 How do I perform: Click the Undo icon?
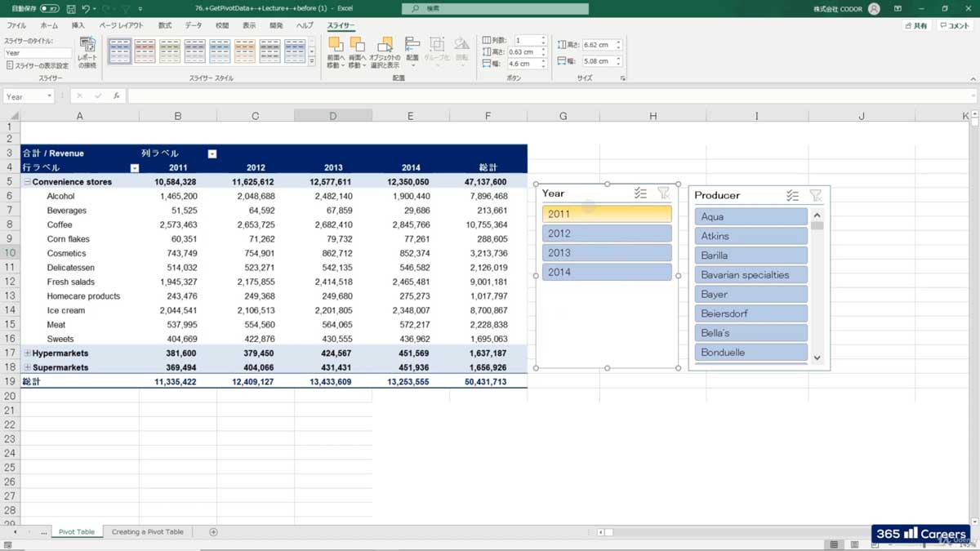pos(87,8)
